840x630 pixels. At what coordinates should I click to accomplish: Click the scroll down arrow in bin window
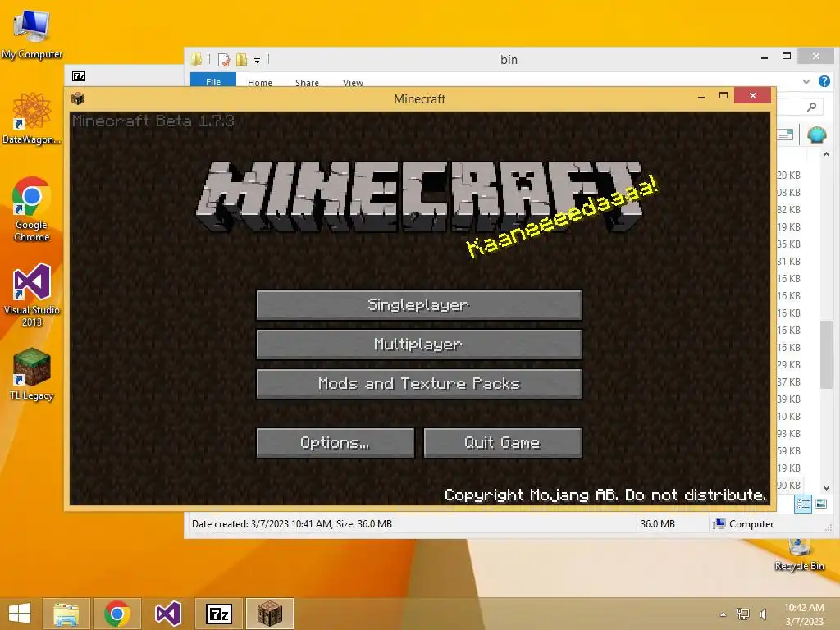pyautogui.click(x=827, y=487)
